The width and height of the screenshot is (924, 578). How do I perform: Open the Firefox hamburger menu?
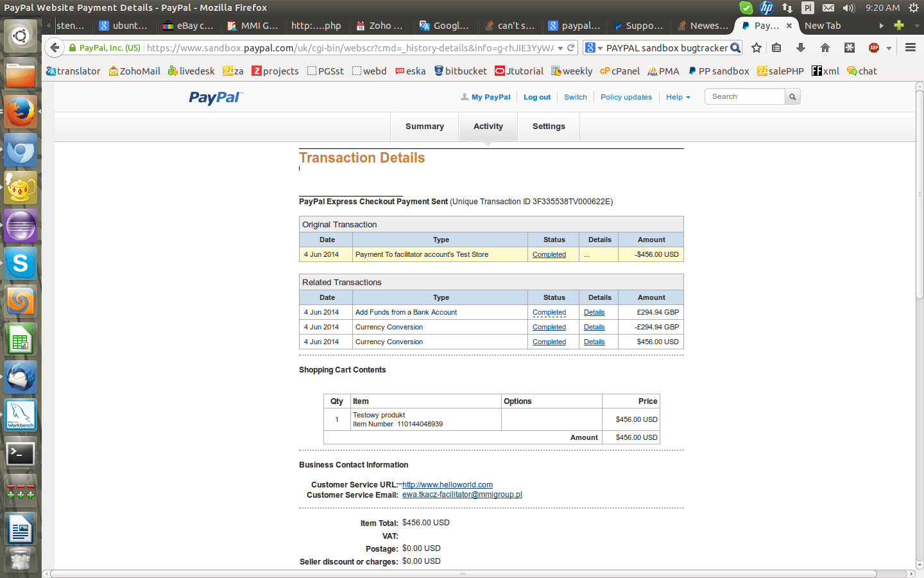click(910, 48)
